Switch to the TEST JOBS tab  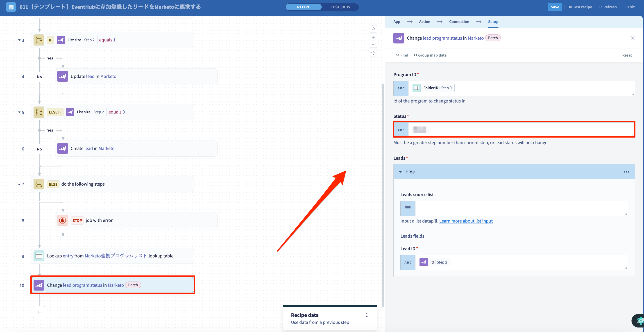(x=340, y=7)
